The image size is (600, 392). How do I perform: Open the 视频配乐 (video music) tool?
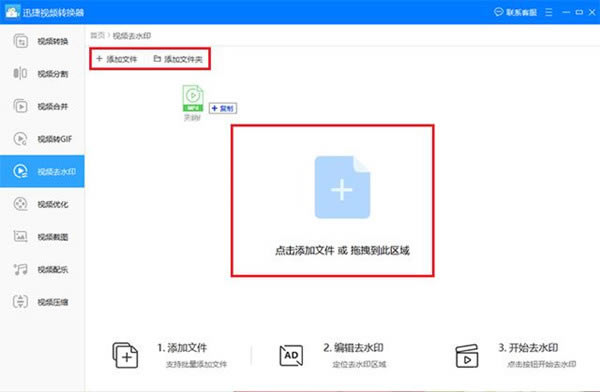42,269
